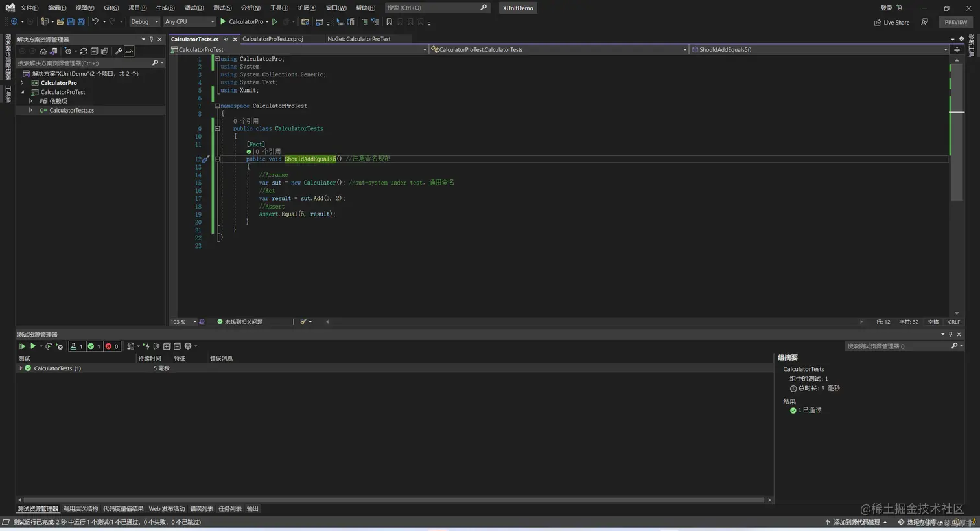Click Run green play icon in Test Explorer

pos(33,346)
